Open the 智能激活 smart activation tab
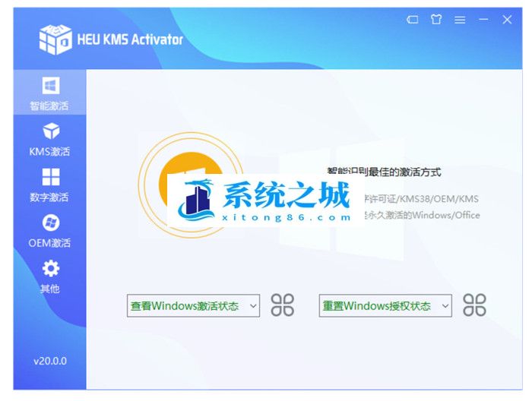The width and height of the screenshot is (532, 401). pos(50,93)
